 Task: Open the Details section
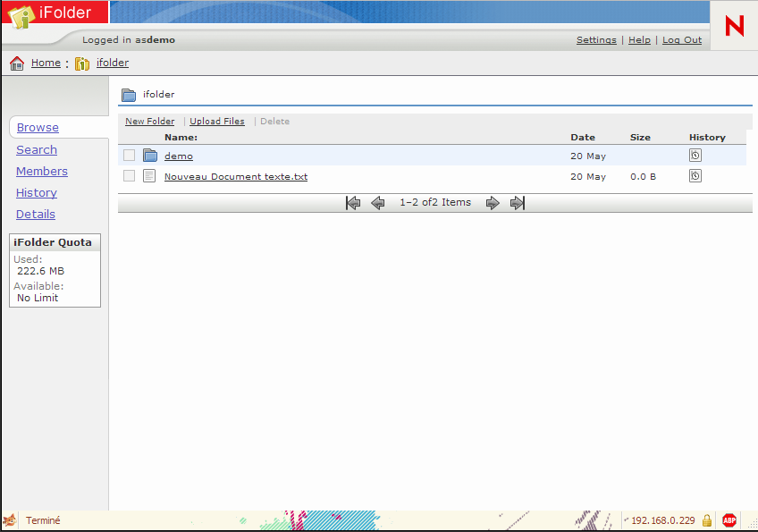(x=36, y=215)
